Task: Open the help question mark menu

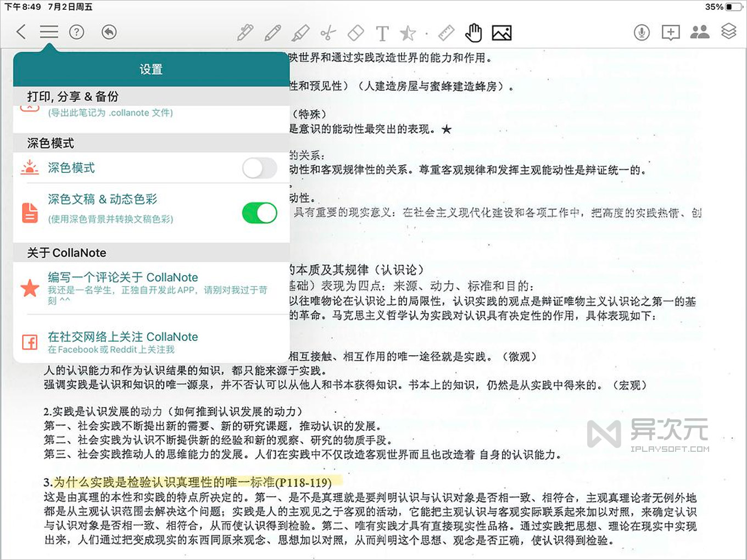Action: pos(76,31)
